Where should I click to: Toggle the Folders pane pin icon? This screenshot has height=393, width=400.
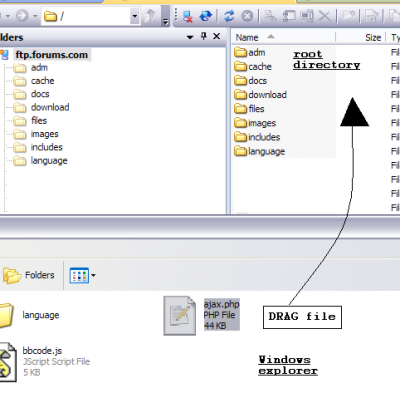204,36
